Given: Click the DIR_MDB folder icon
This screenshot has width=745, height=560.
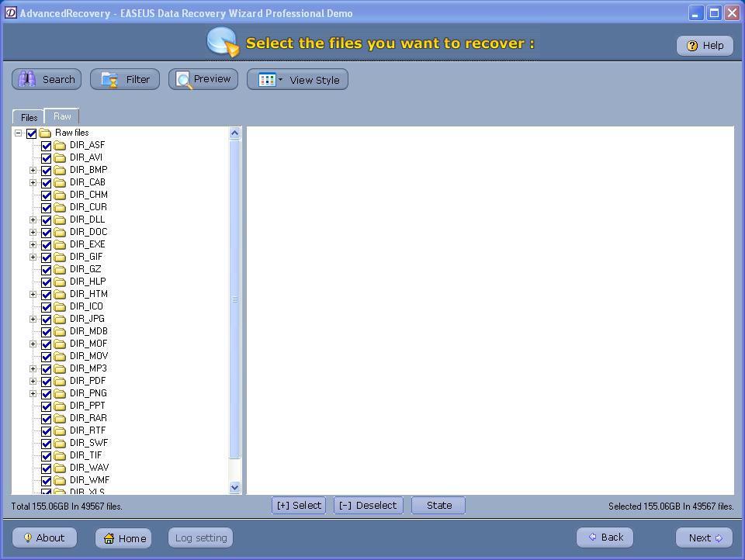Looking at the screenshot, I should [60, 331].
